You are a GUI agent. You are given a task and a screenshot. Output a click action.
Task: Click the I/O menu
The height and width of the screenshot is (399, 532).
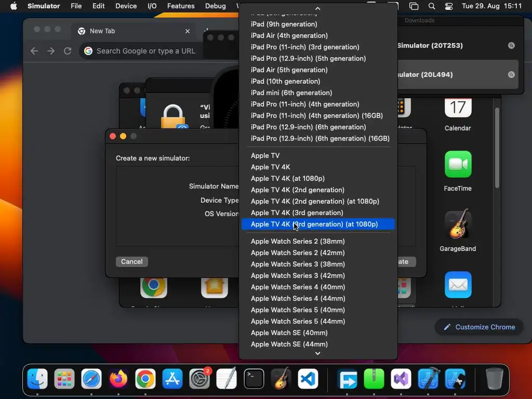coord(152,6)
